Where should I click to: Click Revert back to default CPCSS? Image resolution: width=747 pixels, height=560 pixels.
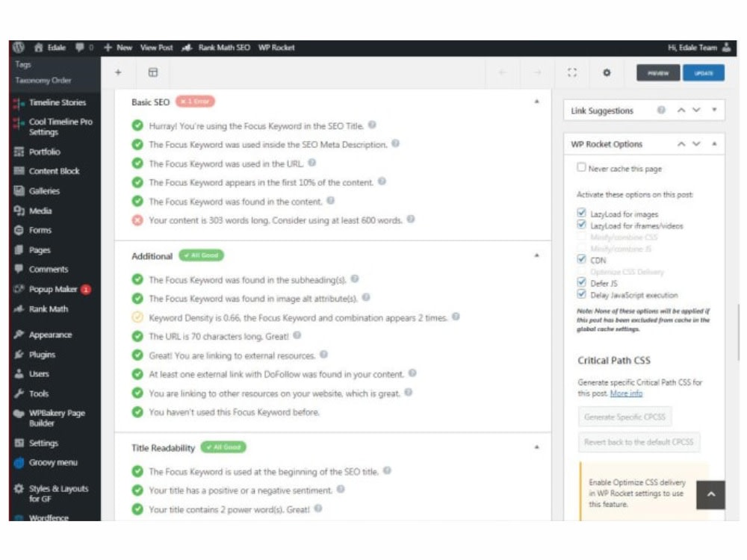pyautogui.click(x=639, y=442)
